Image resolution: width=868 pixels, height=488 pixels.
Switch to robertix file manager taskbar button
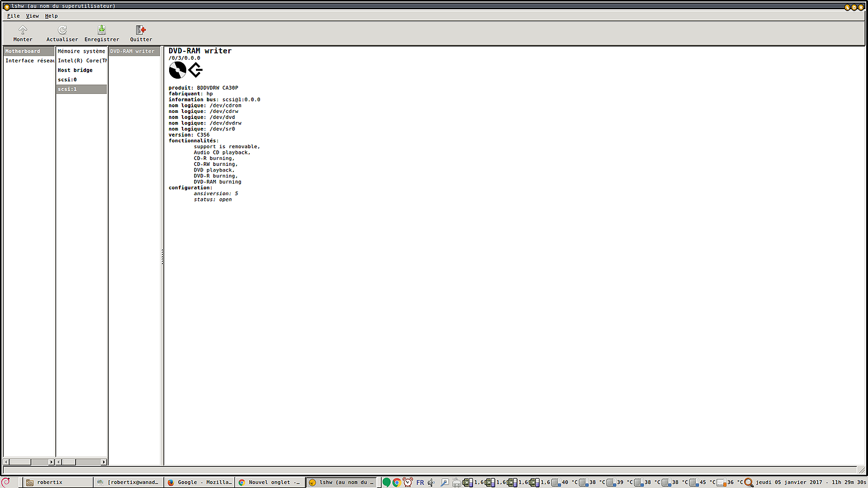click(x=59, y=482)
